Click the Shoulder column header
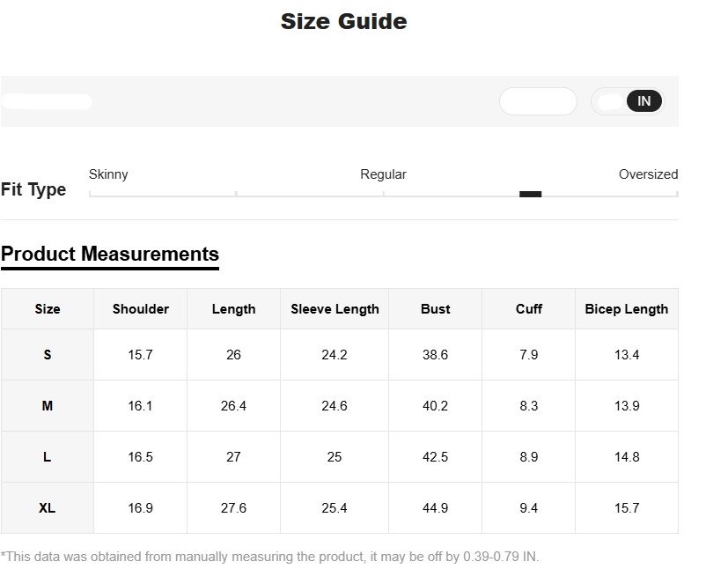The height and width of the screenshot is (569, 728). 141,309
